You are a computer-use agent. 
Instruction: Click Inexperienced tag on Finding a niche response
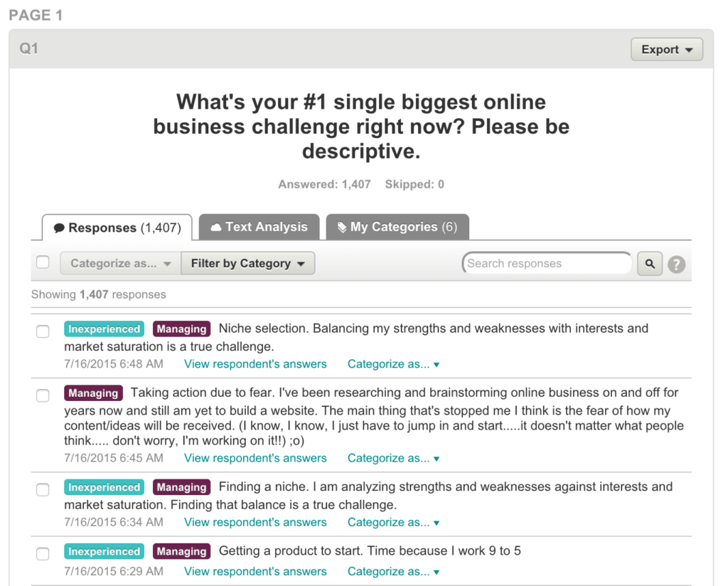click(104, 487)
